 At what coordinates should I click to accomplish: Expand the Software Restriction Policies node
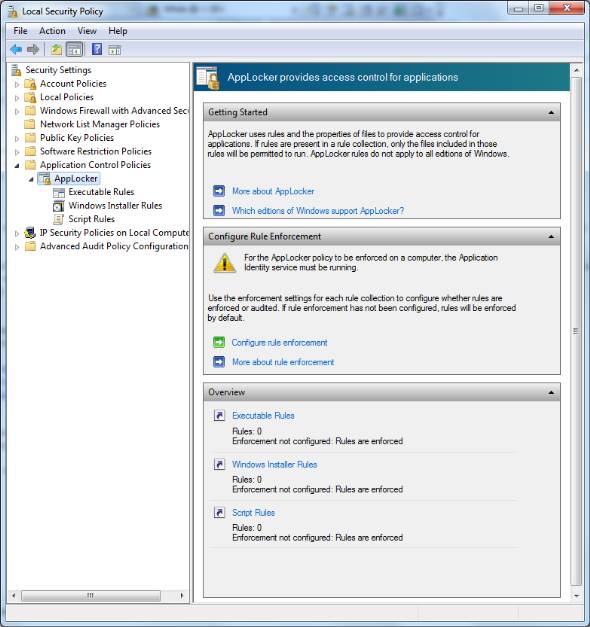(17, 152)
